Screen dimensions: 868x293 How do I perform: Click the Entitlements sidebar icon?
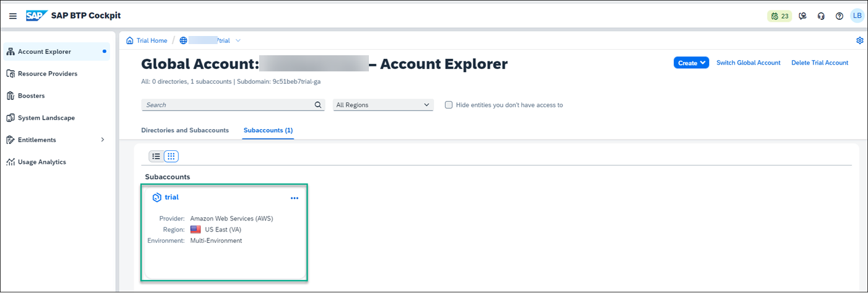pos(11,140)
